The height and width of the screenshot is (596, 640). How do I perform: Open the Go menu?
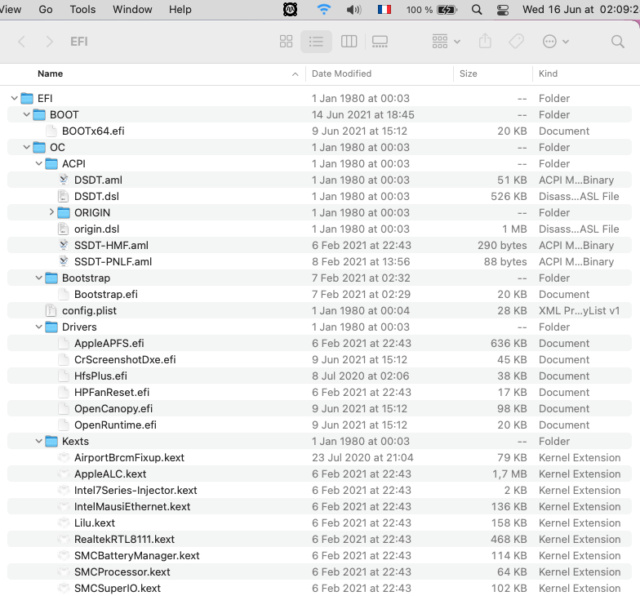[x=45, y=9]
